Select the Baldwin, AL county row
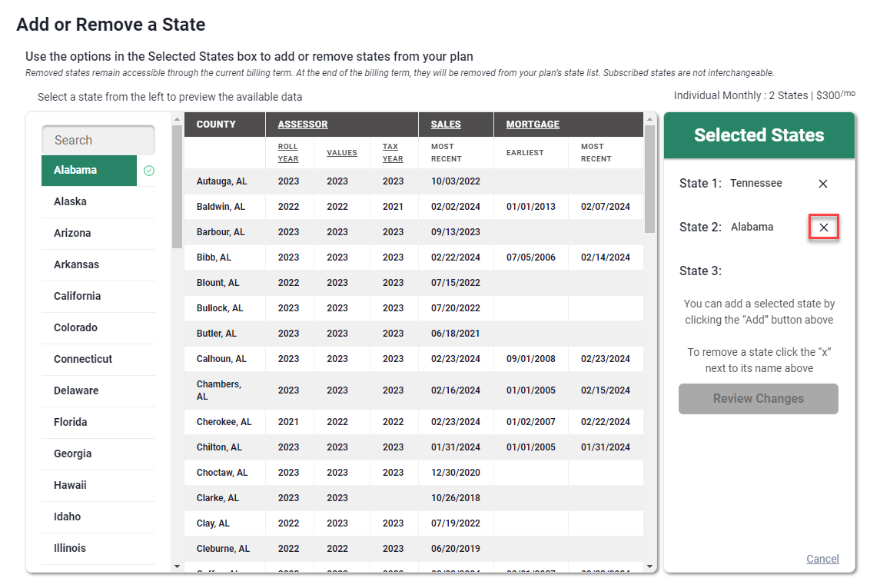 pyautogui.click(x=221, y=207)
